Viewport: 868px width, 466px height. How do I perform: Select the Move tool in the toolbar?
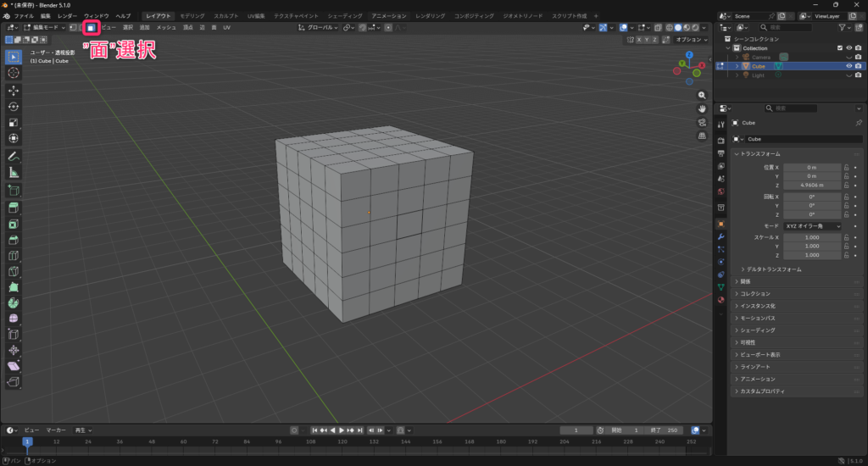tap(14, 90)
